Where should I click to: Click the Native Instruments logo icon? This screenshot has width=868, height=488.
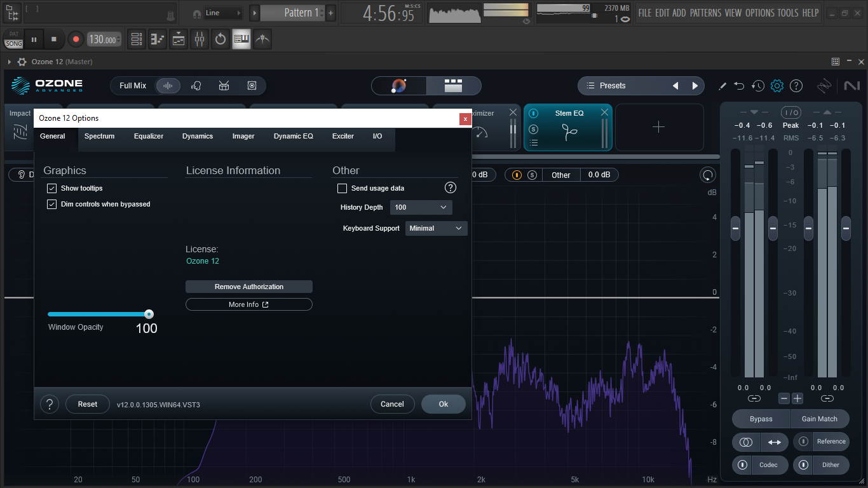[x=851, y=86]
